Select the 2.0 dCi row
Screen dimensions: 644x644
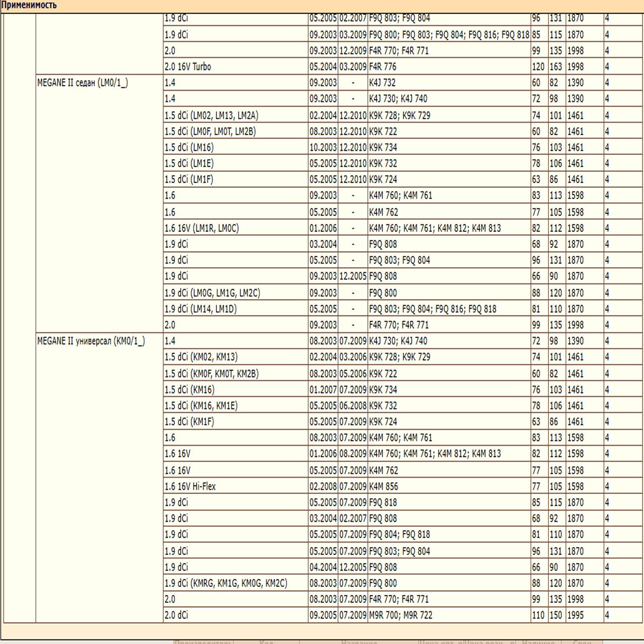403,615
